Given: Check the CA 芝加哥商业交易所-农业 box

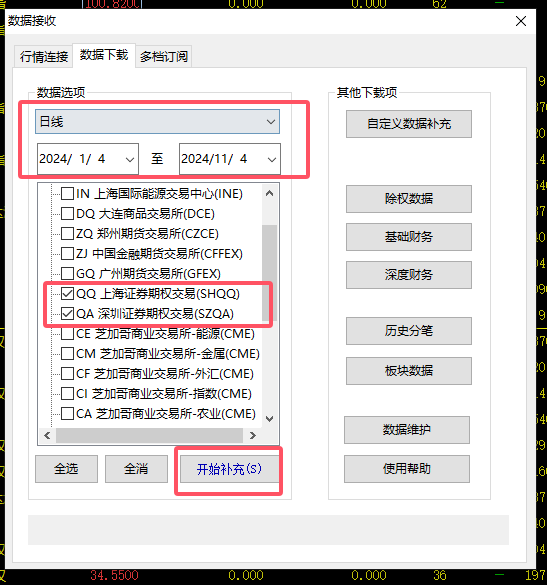Looking at the screenshot, I should (x=67, y=413).
